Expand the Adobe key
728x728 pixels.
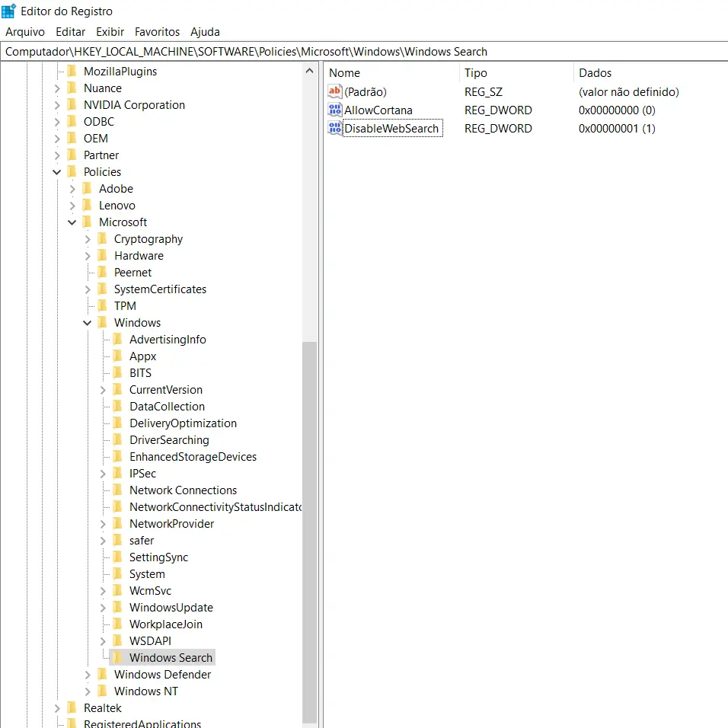(x=72, y=189)
